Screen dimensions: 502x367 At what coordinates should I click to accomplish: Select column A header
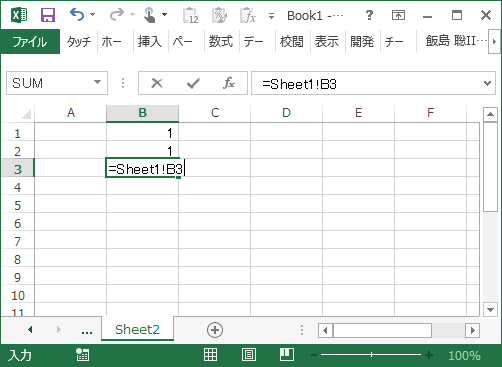[x=71, y=113]
